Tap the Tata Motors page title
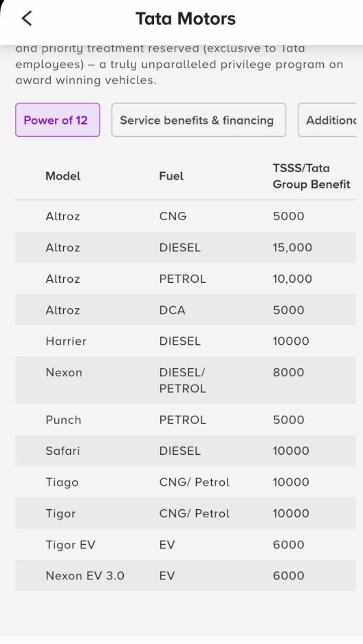The image size is (363, 644). (x=186, y=19)
